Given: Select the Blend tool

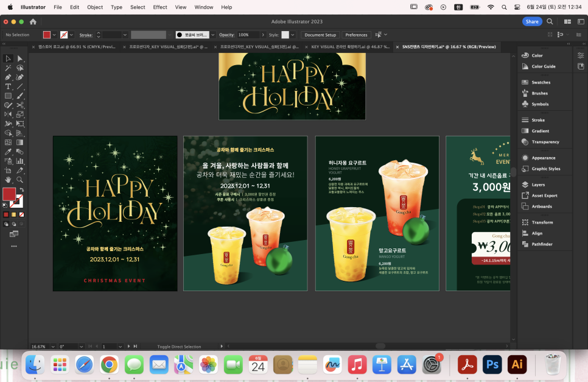Looking at the screenshot, I should pyautogui.click(x=20, y=152).
